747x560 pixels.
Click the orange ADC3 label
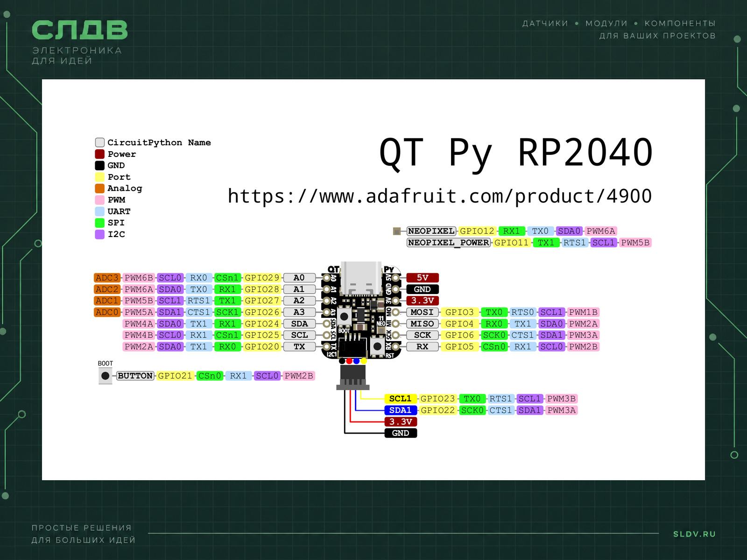pos(107,278)
